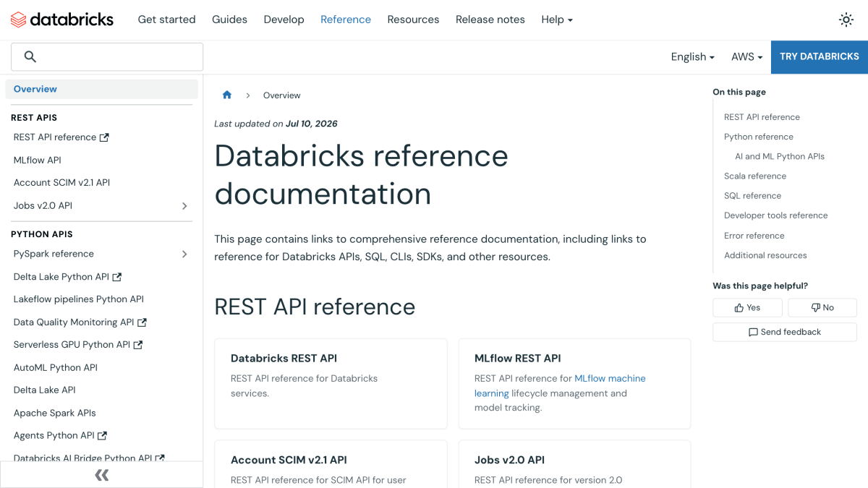The image size is (868, 488).
Task: Open Apache Spark APIs sidebar link
Action: point(55,414)
